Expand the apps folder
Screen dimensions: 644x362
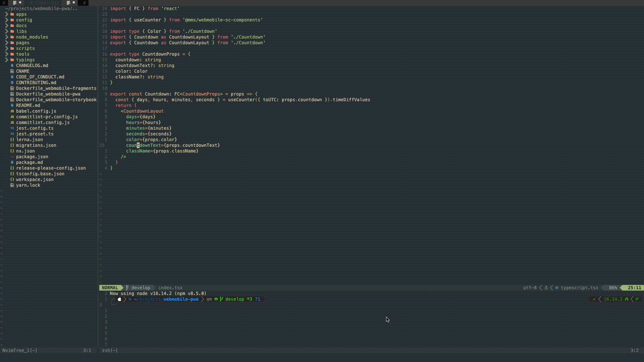click(7, 14)
